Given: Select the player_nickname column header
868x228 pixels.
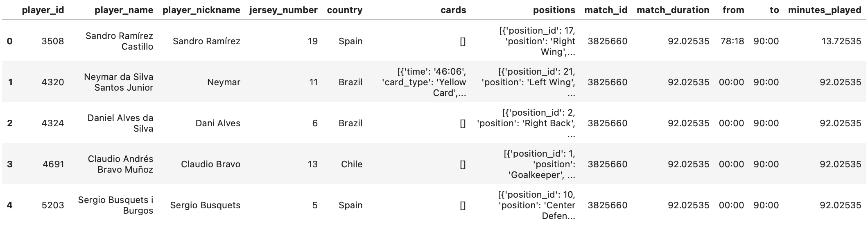Looking at the screenshot, I should [x=201, y=10].
